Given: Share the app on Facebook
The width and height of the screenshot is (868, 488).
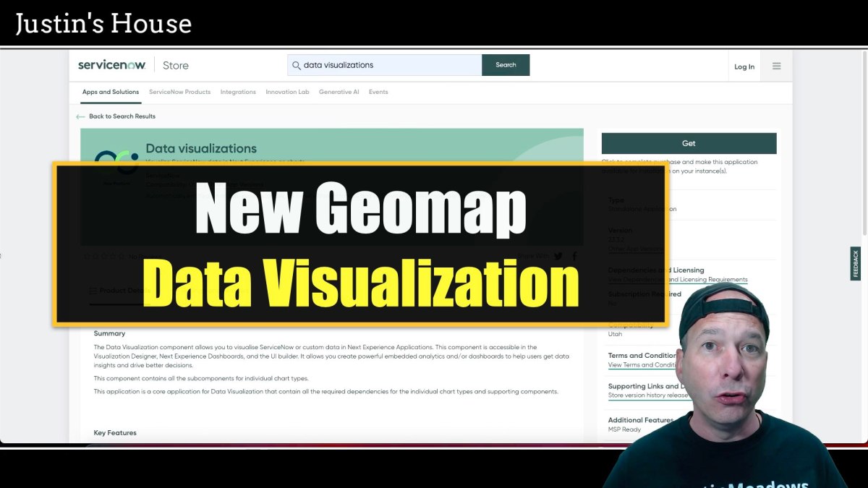Looking at the screenshot, I should (x=574, y=256).
